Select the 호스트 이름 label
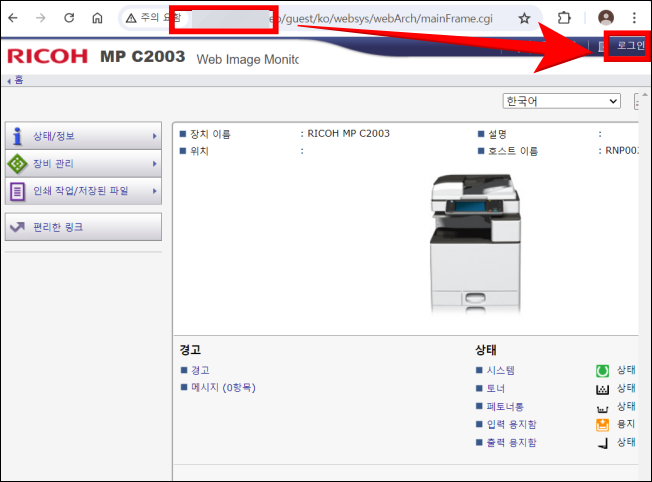Screen dimensions: 652x482 (x=513, y=151)
